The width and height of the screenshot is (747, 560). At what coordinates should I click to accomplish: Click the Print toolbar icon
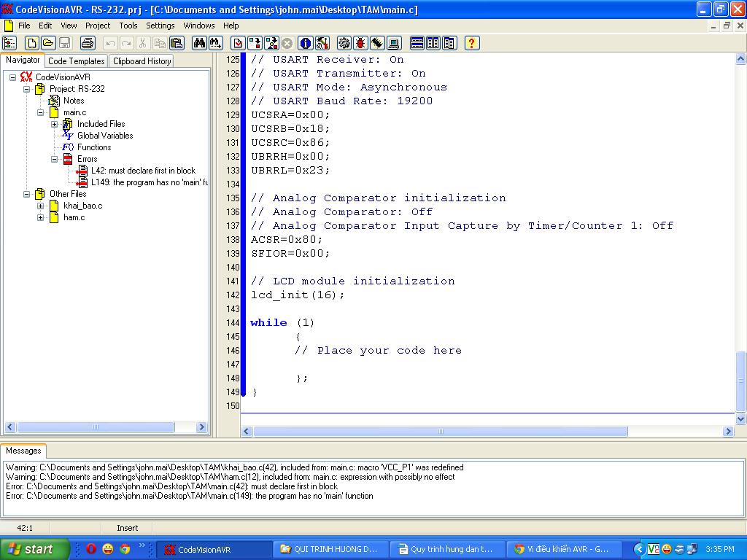pyautogui.click(x=87, y=43)
